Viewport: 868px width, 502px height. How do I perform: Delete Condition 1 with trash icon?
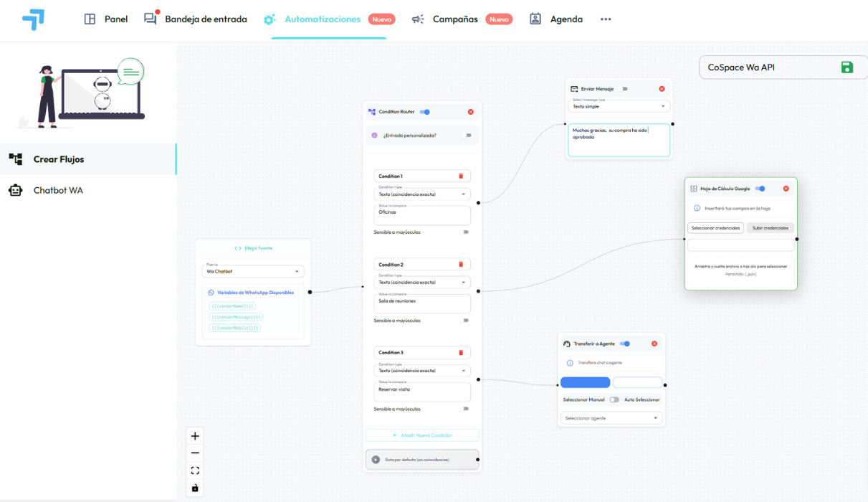coord(460,176)
